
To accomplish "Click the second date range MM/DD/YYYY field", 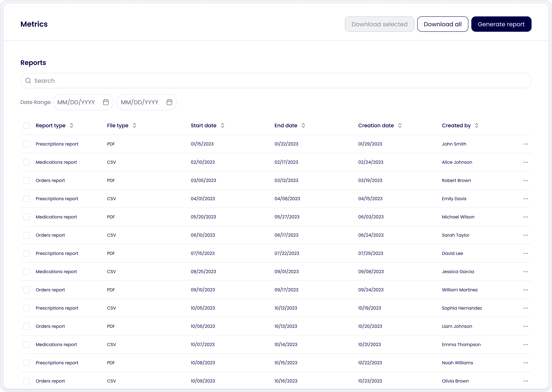I will tap(147, 102).
